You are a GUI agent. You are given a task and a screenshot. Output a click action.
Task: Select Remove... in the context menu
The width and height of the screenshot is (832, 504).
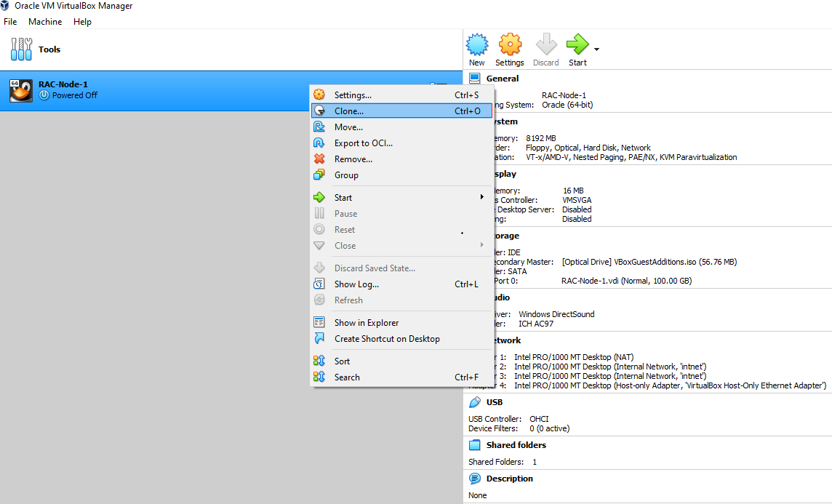click(x=401, y=159)
